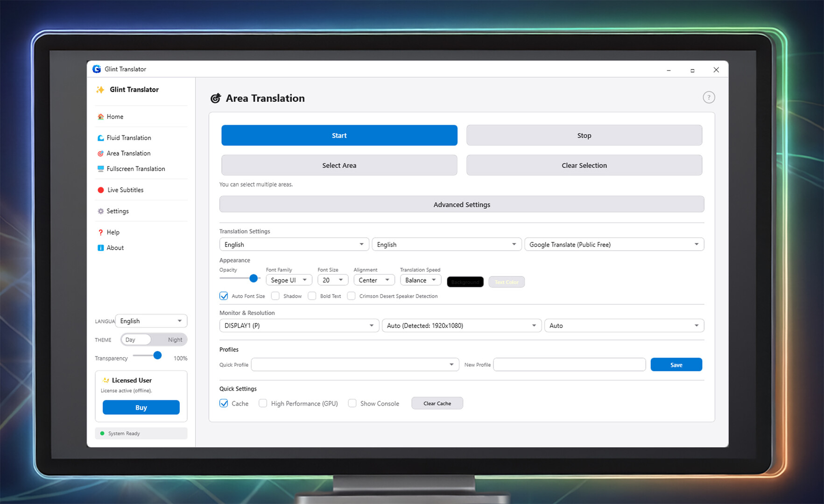Image resolution: width=824 pixels, height=504 pixels.
Task: Open the About page
Action: (115, 248)
